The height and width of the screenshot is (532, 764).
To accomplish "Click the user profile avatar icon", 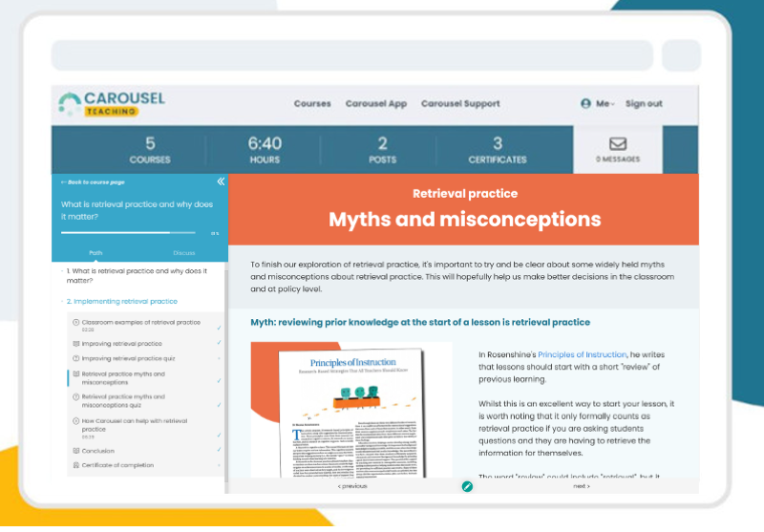I will 585,103.
